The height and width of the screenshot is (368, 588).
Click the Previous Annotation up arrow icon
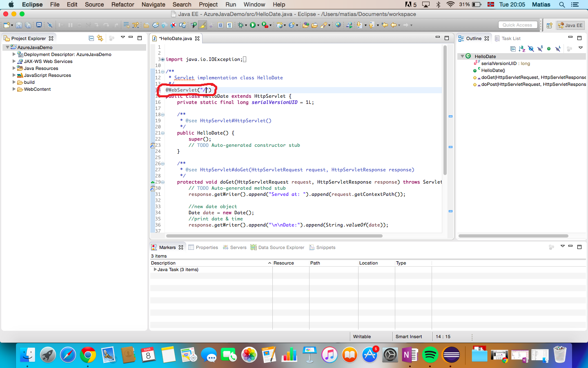pyautogui.click(x=371, y=25)
